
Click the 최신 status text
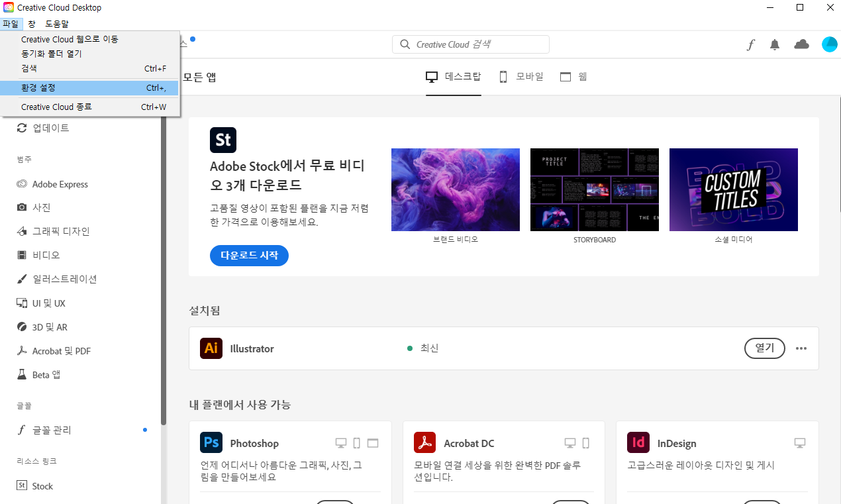click(429, 348)
